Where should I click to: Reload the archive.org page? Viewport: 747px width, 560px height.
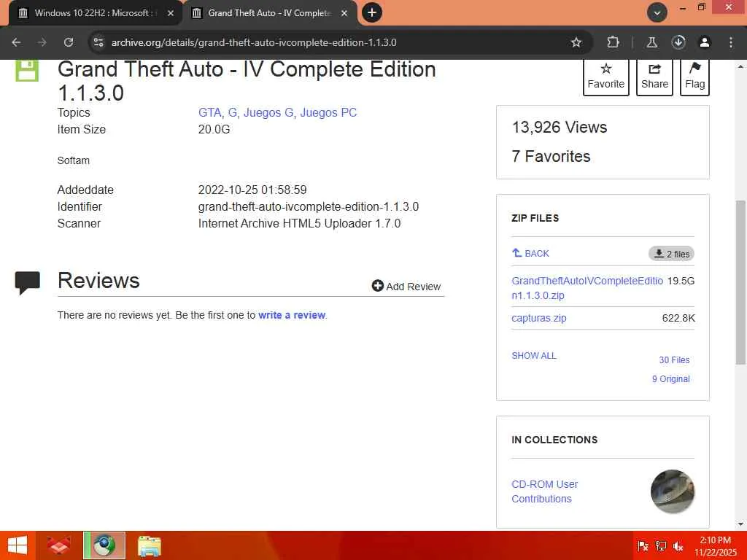(69, 42)
